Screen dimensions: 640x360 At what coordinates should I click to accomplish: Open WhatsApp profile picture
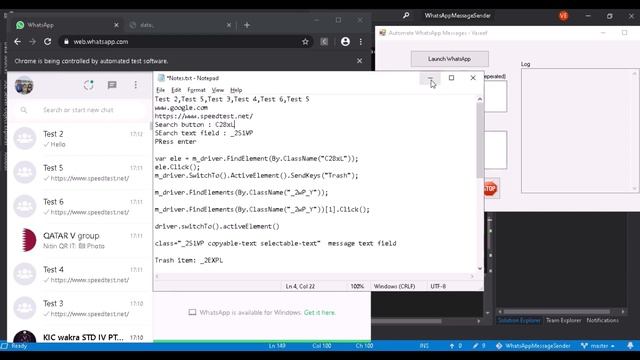click(x=24, y=85)
